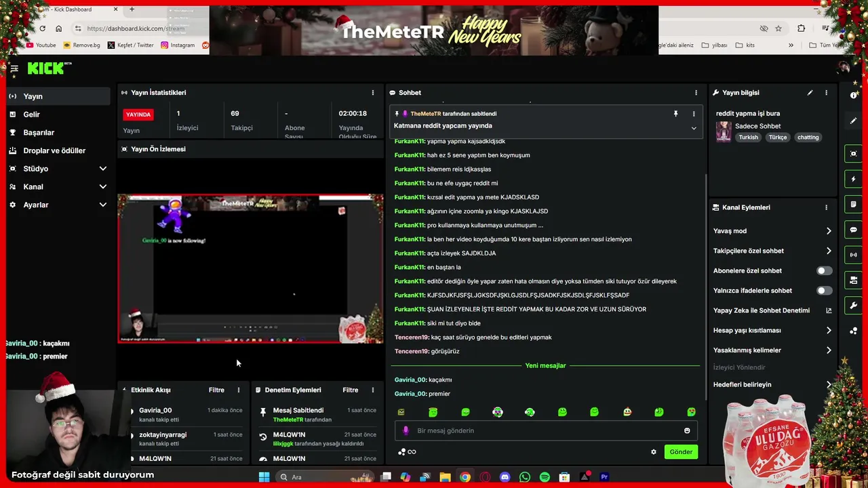Open the YouTube bookmark in bookmarks bar
868x488 pixels.
click(41, 45)
